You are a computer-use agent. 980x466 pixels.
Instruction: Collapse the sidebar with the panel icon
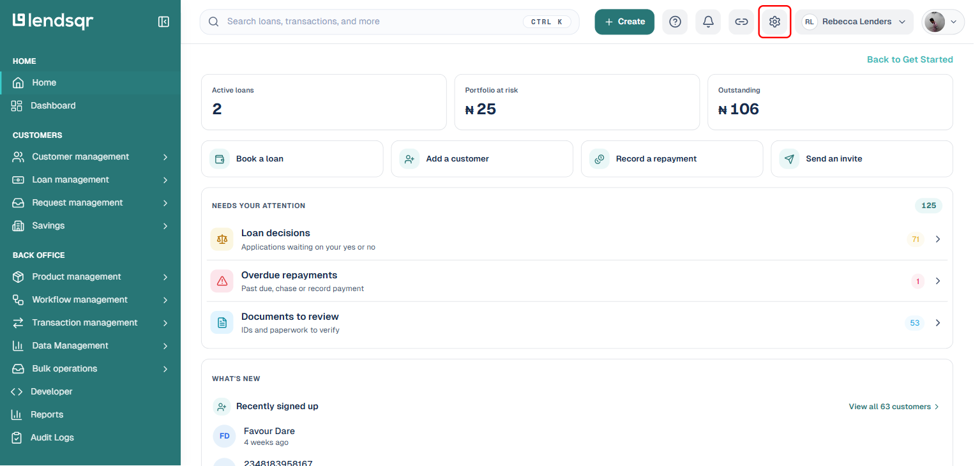pos(163,22)
